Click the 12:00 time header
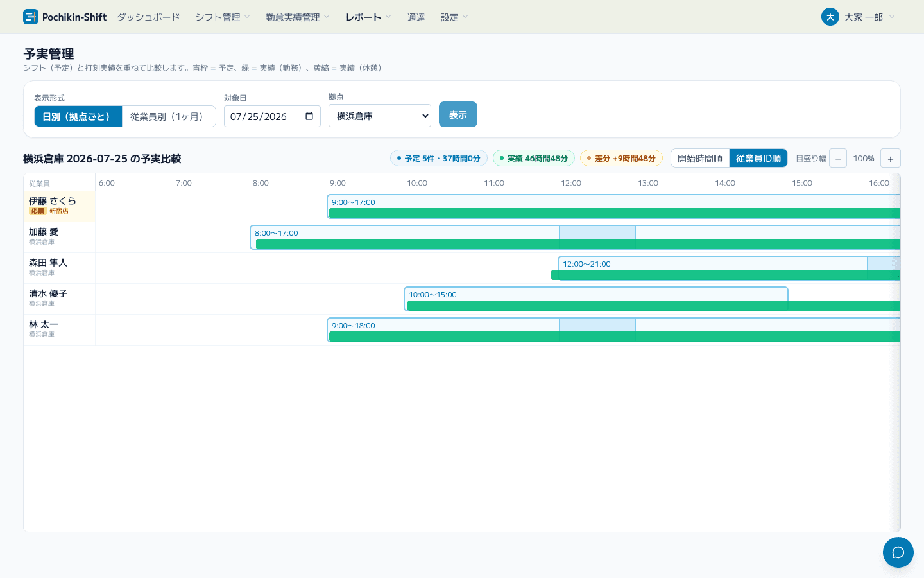 571,183
